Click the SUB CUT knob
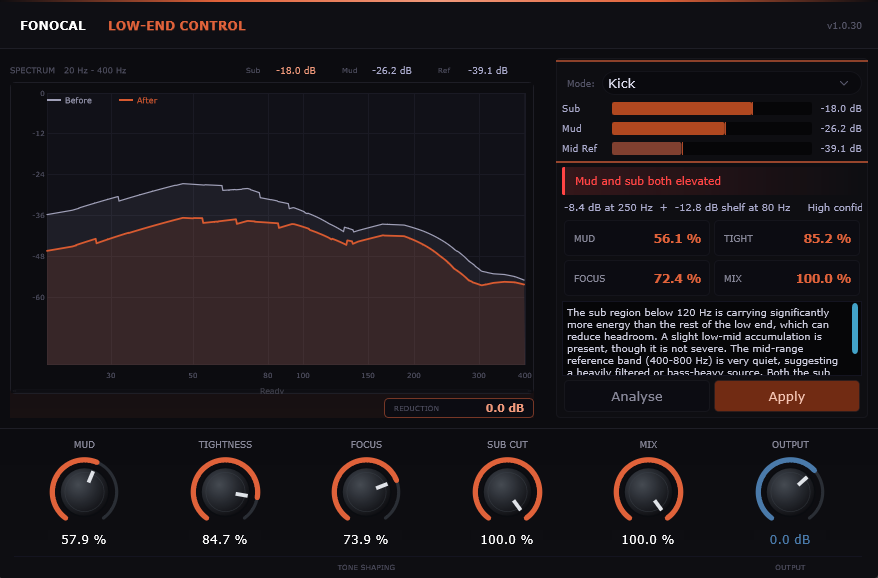878x578 pixels. click(507, 491)
